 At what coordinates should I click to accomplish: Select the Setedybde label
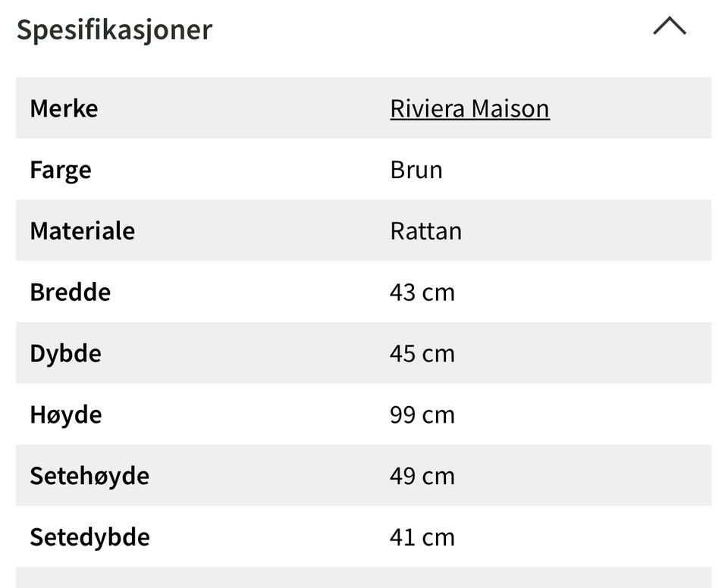click(89, 538)
